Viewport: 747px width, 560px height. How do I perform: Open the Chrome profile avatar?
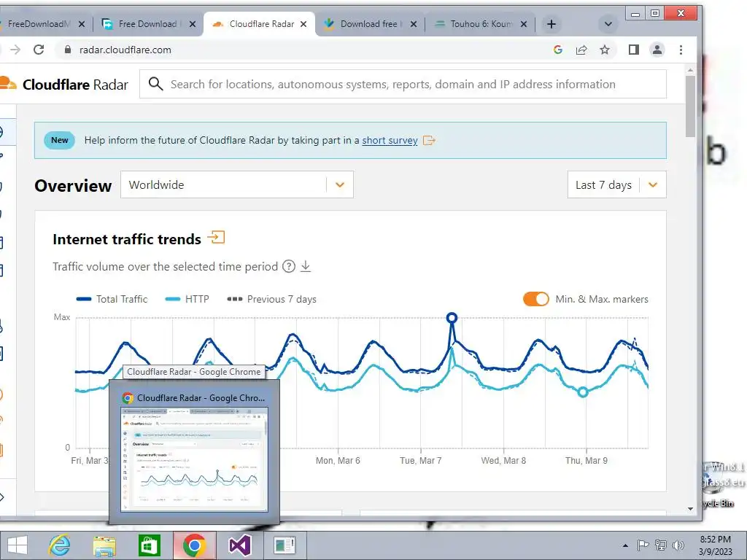tap(657, 50)
